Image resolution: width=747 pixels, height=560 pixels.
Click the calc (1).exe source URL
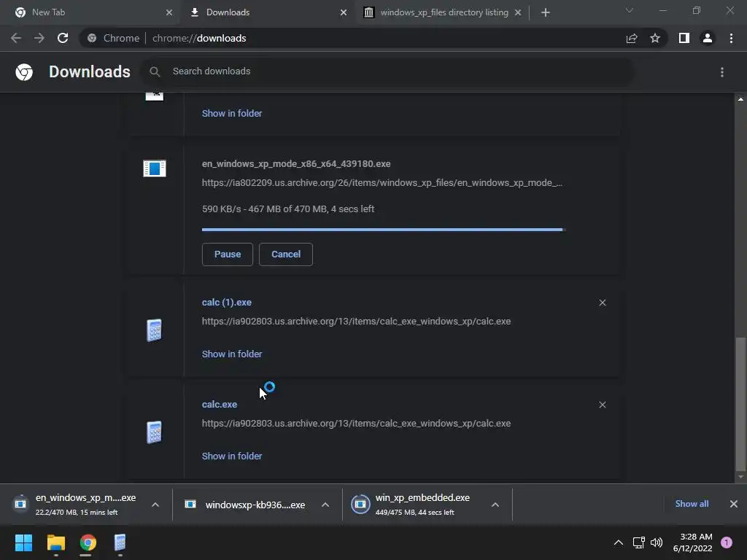(356, 322)
